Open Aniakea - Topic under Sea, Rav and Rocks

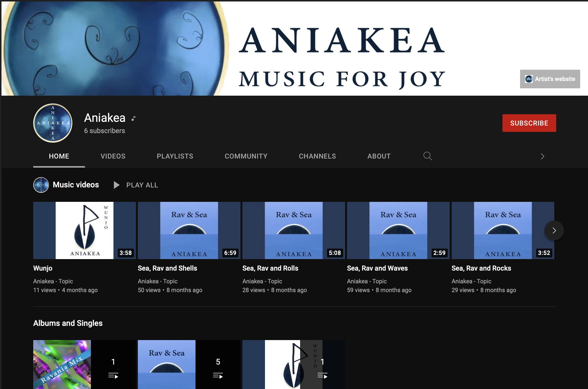[471, 281]
